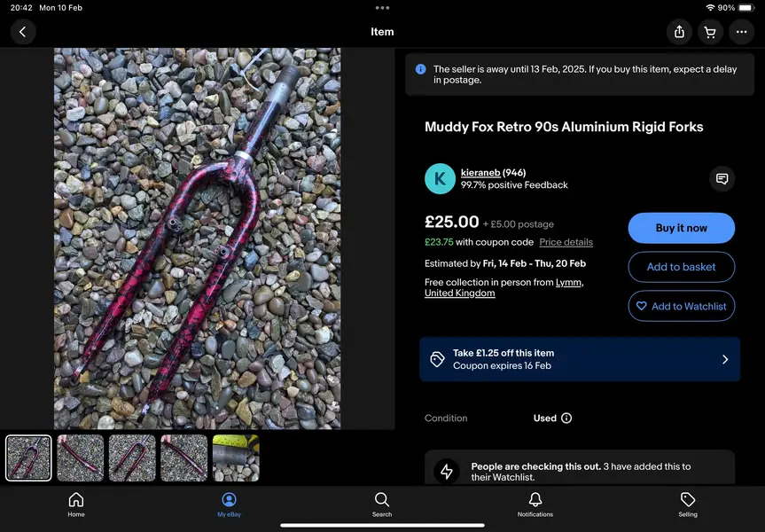Click Buy it now

(682, 228)
